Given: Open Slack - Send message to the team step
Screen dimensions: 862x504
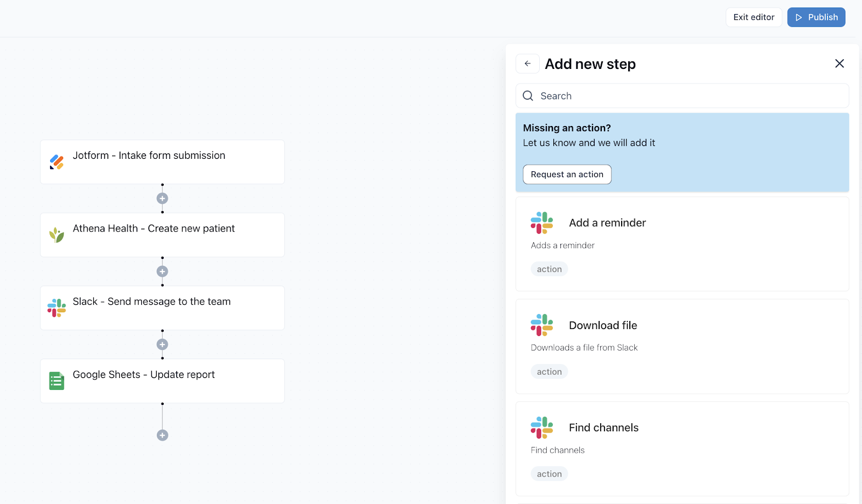Looking at the screenshot, I should 162,308.
